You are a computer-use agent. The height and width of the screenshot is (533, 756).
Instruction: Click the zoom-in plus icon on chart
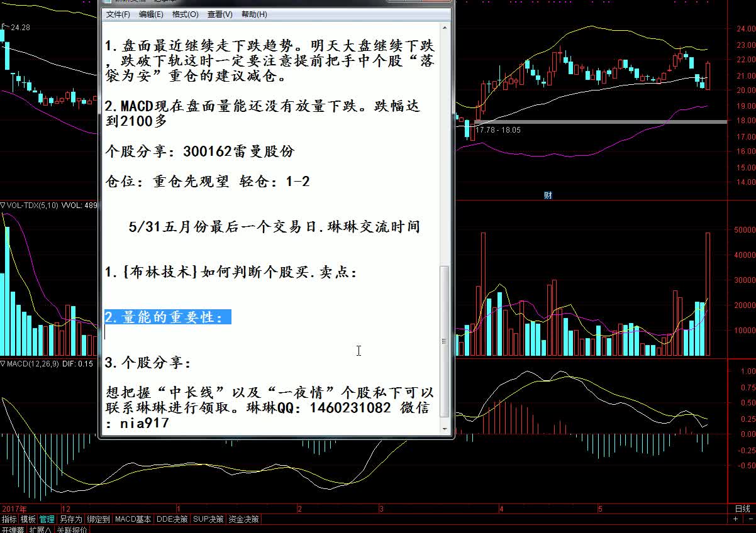click(735, 520)
